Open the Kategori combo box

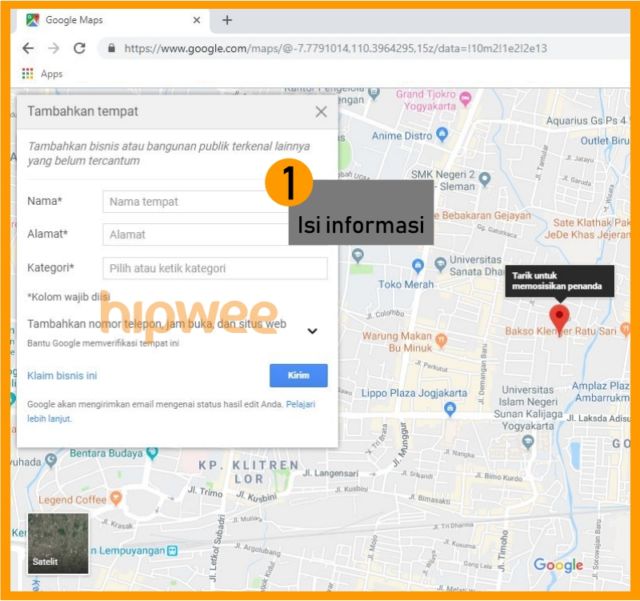215,268
